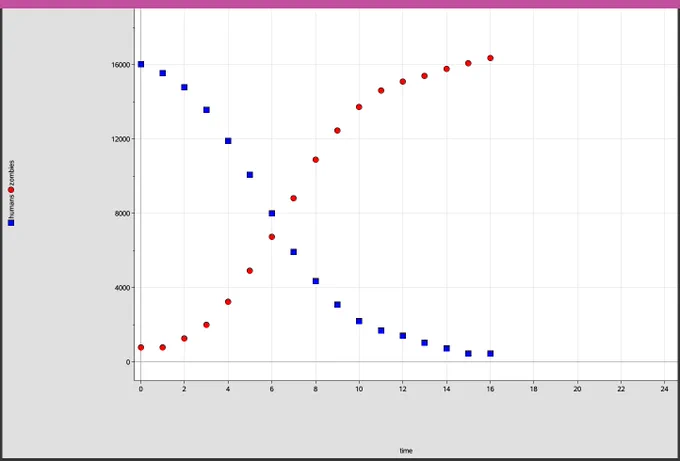Pick the zombies circle at time 13
The height and width of the screenshot is (461, 680).
coord(425,76)
